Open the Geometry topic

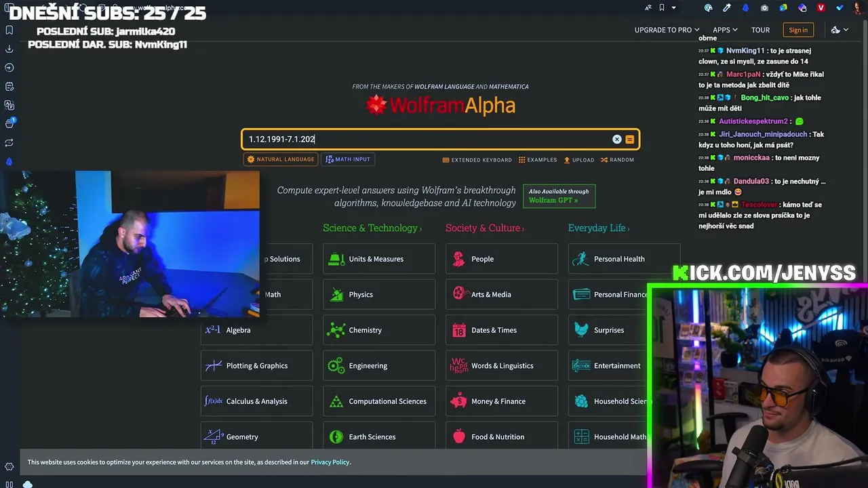pos(256,437)
